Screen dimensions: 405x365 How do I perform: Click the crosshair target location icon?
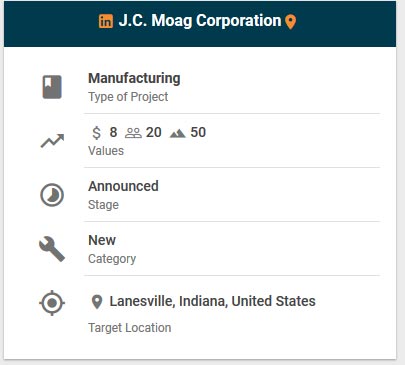(x=52, y=303)
